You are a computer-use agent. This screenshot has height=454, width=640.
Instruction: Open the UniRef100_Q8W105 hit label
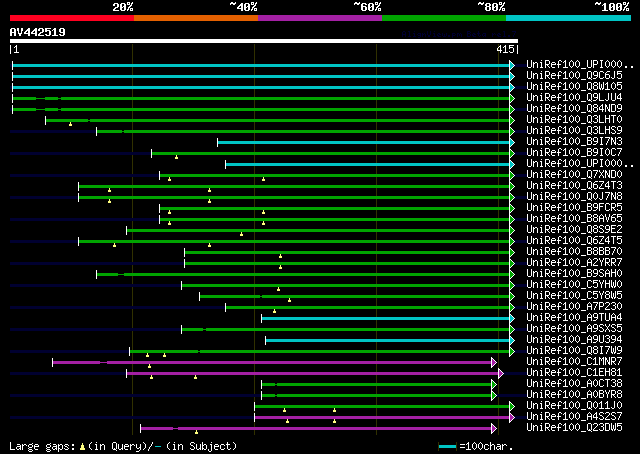[x=574, y=87]
